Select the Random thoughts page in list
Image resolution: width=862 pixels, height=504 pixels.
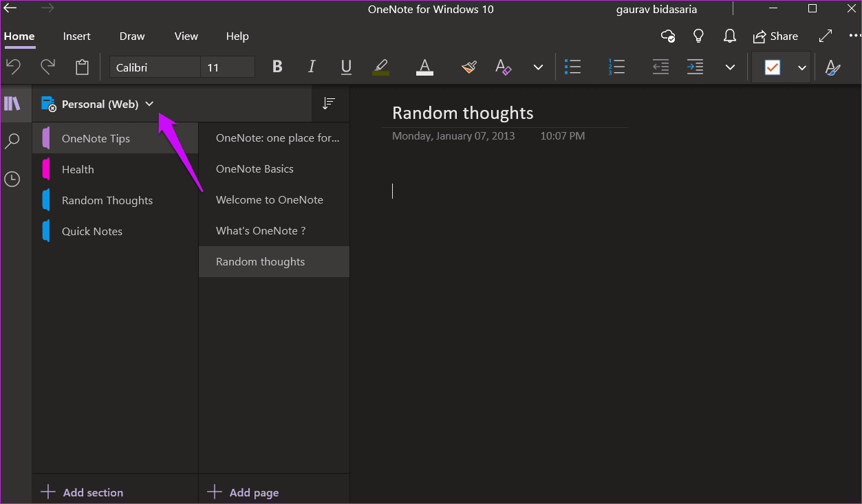pyautogui.click(x=274, y=261)
